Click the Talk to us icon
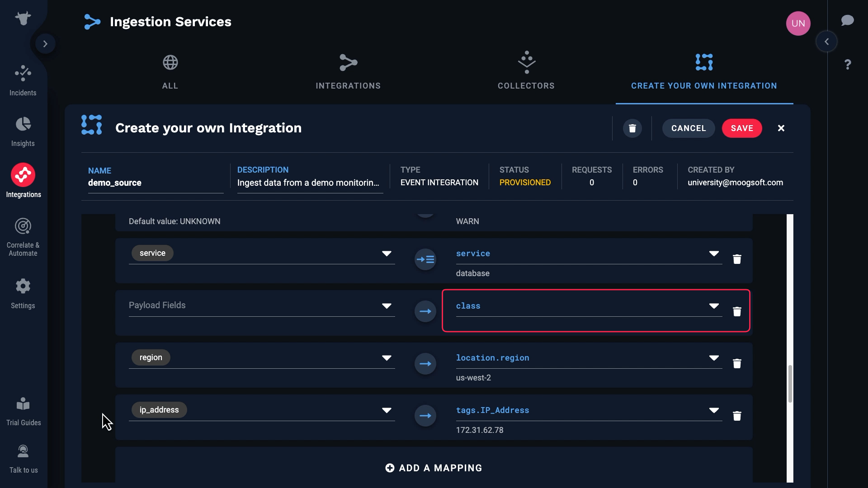 23,451
